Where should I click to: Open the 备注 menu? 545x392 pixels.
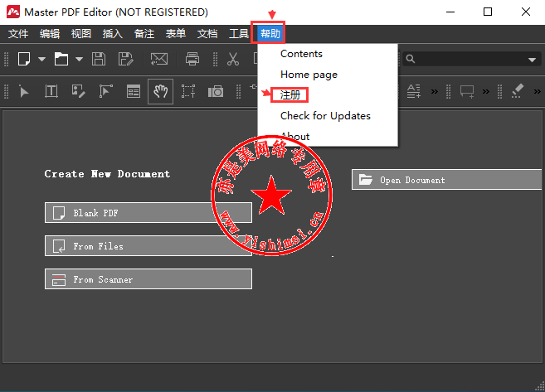[x=144, y=34]
